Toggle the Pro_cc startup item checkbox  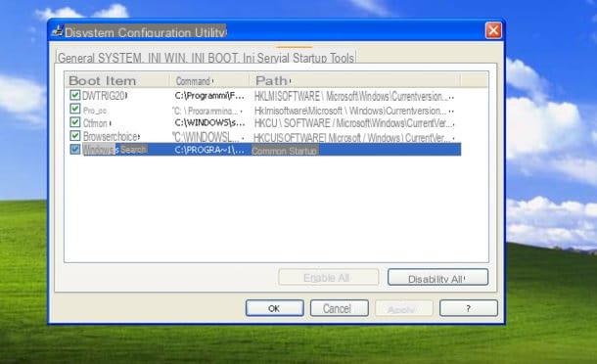(75, 109)
